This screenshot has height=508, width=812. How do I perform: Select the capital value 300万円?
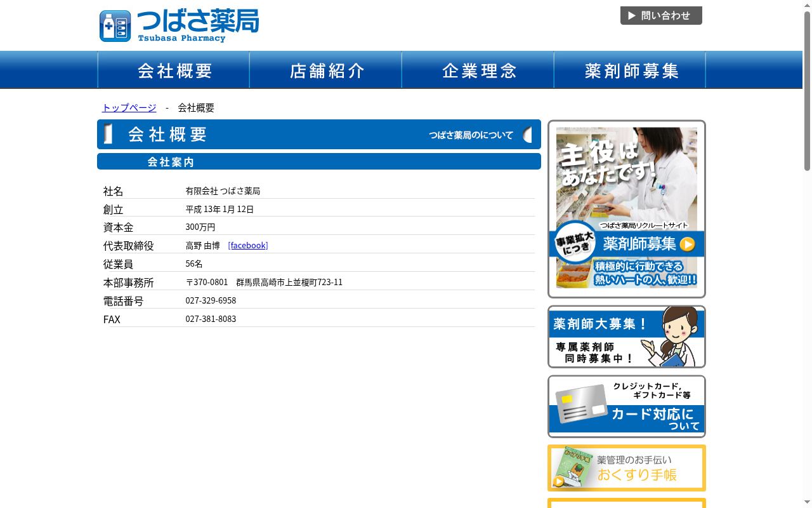tap(200, 227)
